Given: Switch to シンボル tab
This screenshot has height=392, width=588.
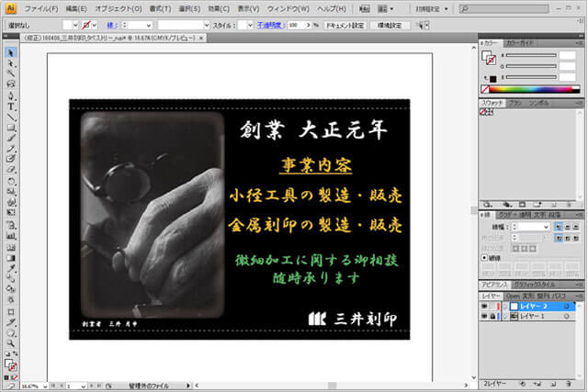Looking at the screenshot, I should coord(539,103).
